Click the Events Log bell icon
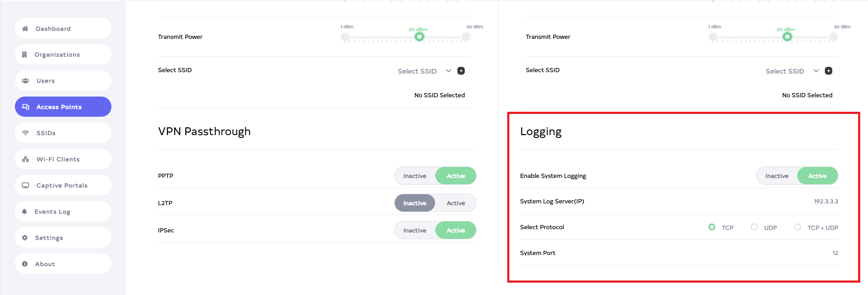 24,212
